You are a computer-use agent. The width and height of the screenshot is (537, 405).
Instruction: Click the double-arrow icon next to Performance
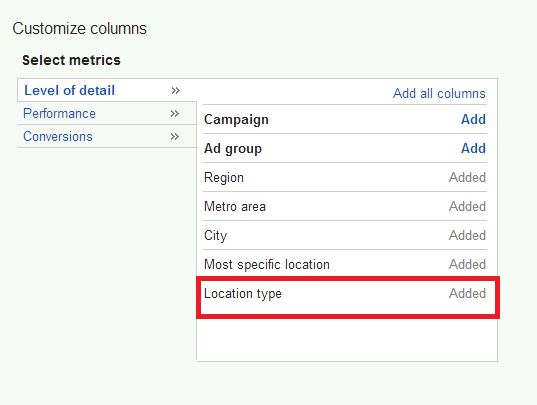tap(175, 114)
